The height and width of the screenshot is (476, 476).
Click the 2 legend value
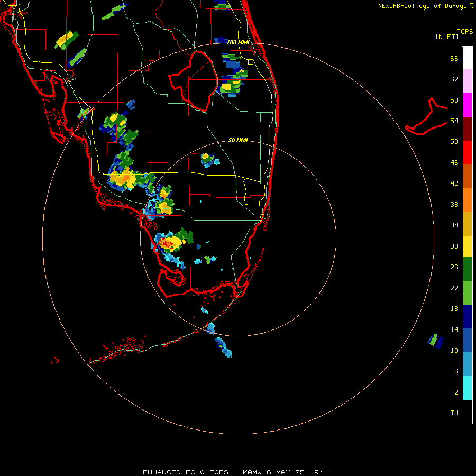[456, 392]
